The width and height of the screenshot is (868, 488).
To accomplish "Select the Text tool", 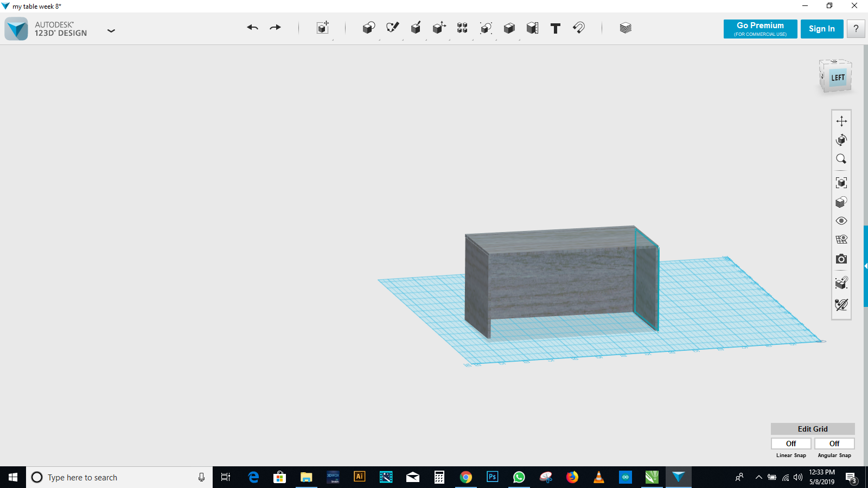I will 555,28.
